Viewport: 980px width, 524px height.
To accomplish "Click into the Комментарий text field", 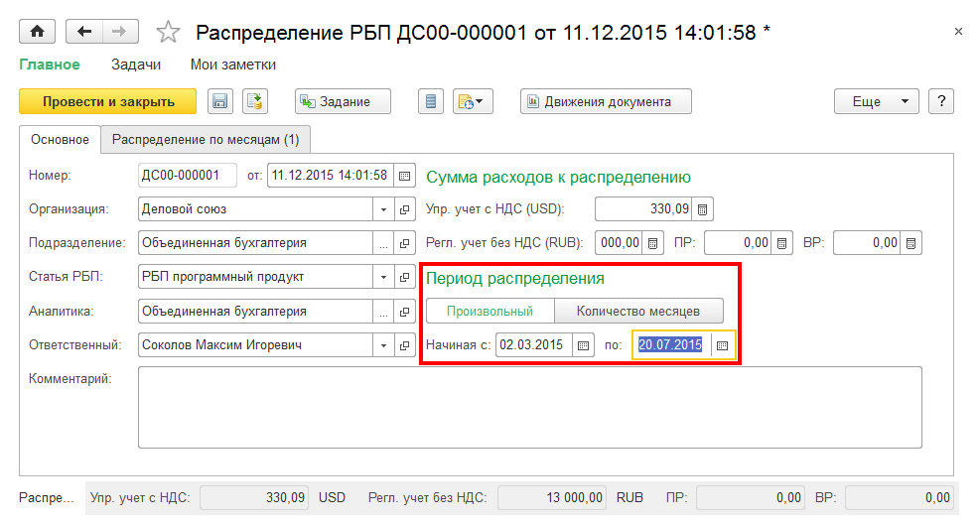I will click(x=529, y=407).
